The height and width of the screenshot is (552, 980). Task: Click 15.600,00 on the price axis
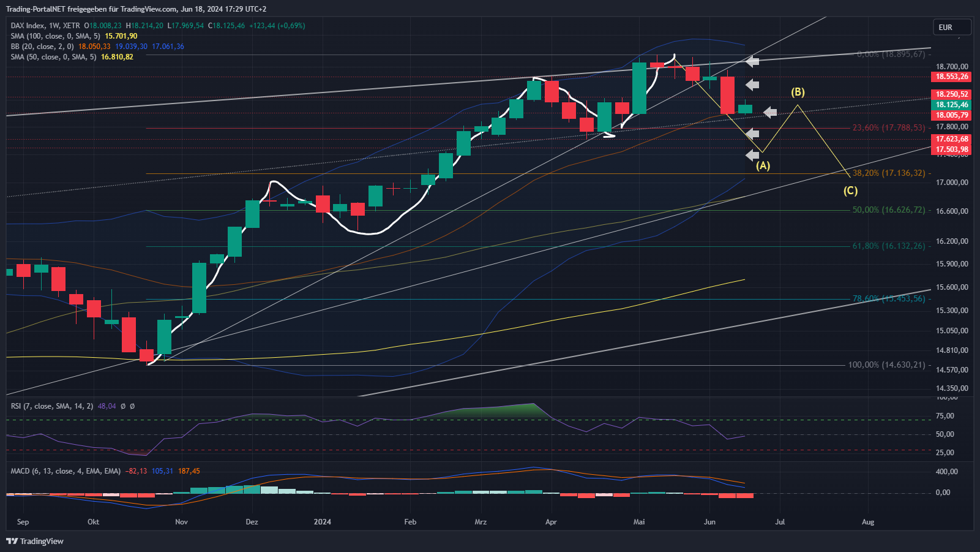(x=952, y=287)
